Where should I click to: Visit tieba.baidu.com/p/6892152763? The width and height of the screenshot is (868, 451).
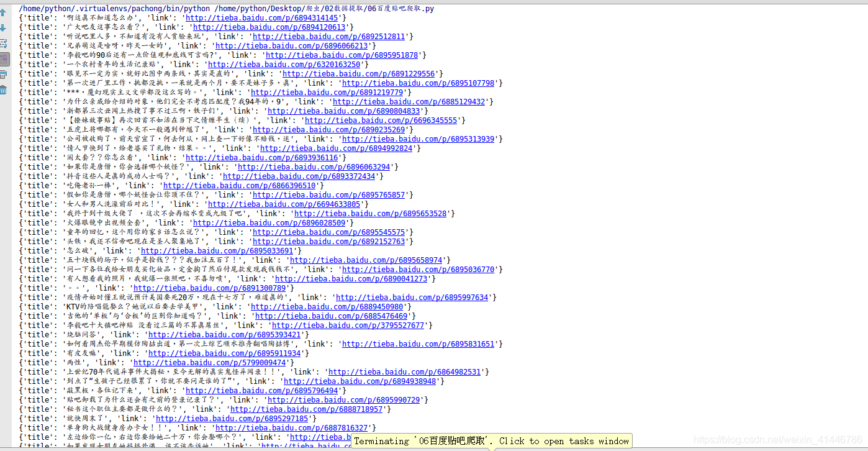[x=329, y=242]
